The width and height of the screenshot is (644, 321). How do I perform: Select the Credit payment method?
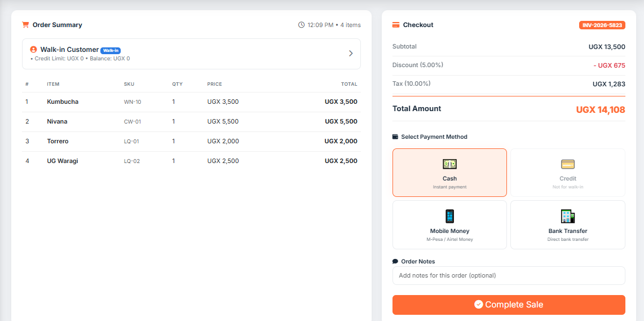(x=568, y=173)
